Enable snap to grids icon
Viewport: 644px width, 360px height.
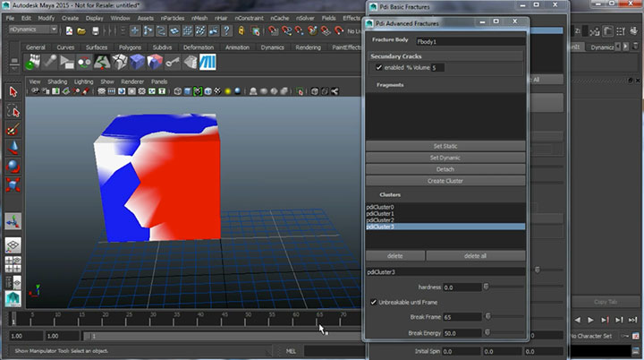(x=273, y=30)
